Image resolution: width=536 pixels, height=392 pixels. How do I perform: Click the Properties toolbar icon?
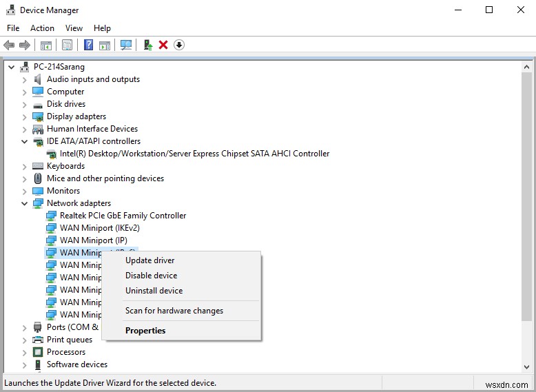(x=67, y=45)
